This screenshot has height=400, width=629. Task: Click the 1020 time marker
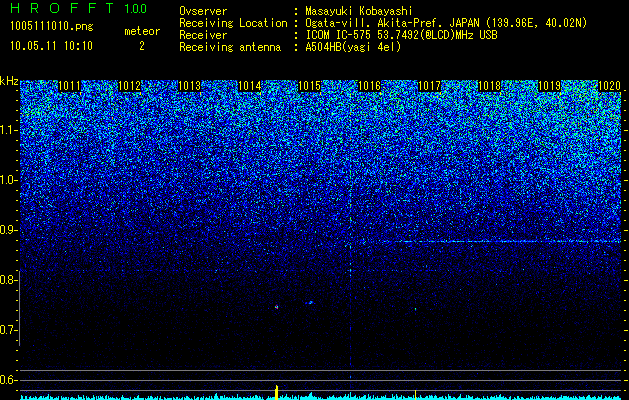tap(609, 86)
